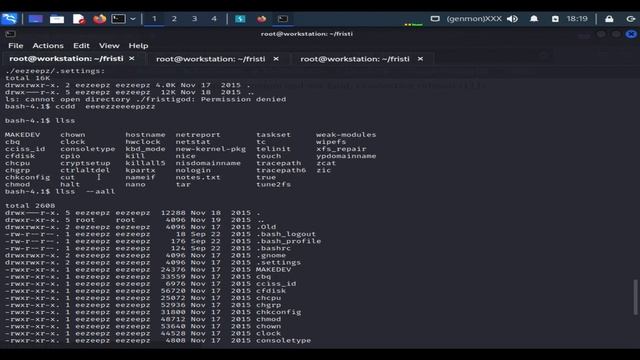Click notes.txt in the ls listing
The width and height of the screenshot is (640, 360).
(x=198, y=177)
